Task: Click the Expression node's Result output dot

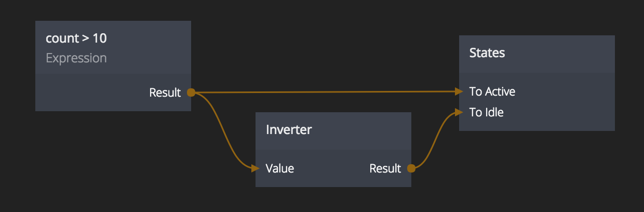Action: point(191,92)
